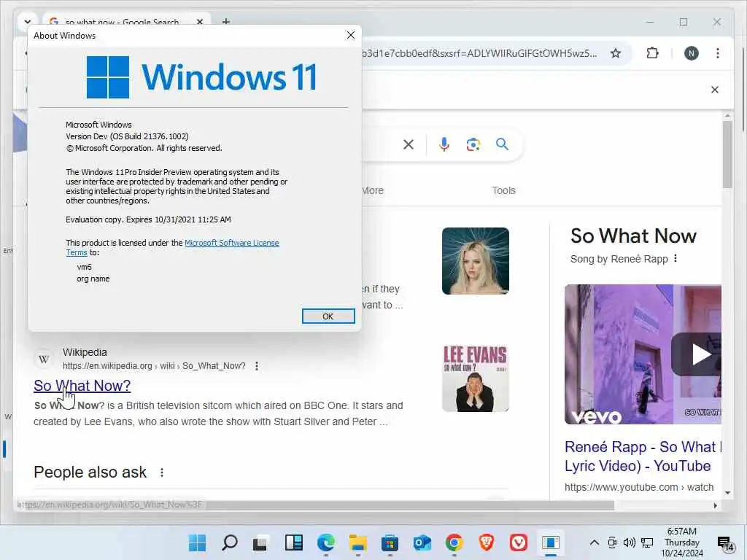The height and width of the screenshot is (560, 747).
Task: Open the Windows Start menu
Action: tap(197, 542)
